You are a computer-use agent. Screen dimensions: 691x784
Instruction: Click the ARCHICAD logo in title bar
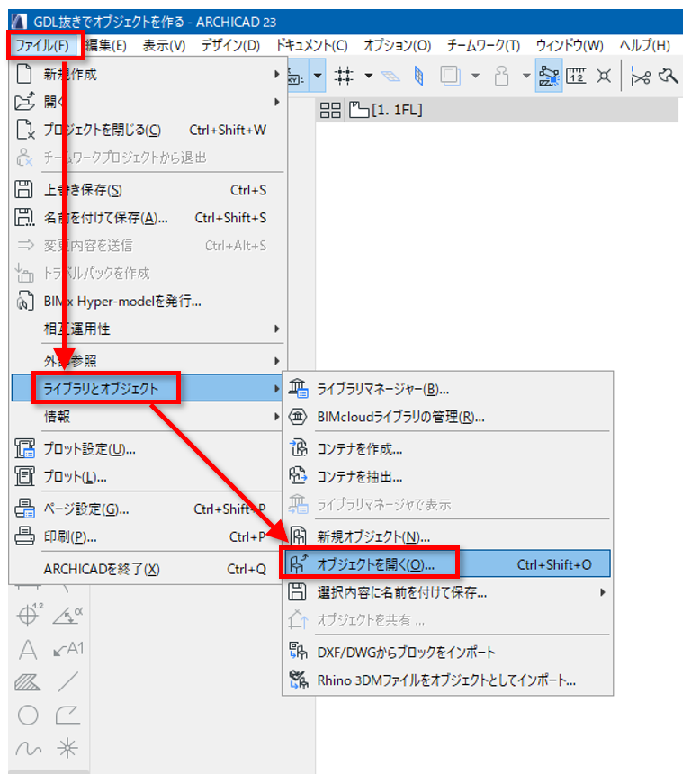pyautogui.click(x=19, y=22)
